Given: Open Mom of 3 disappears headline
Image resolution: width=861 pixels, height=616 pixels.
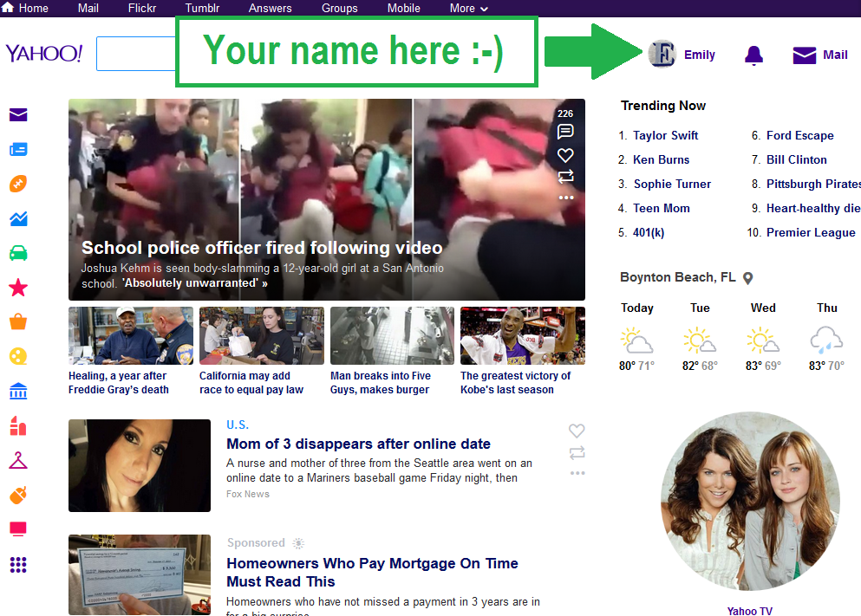Looking at the screenshot, I should (359, 444).
